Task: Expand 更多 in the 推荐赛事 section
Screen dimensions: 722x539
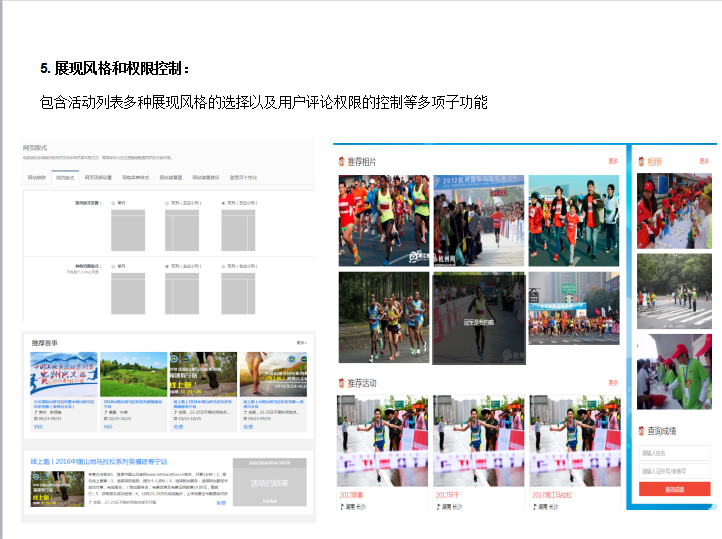Action: pyautogui.click(x=301, y=343)
